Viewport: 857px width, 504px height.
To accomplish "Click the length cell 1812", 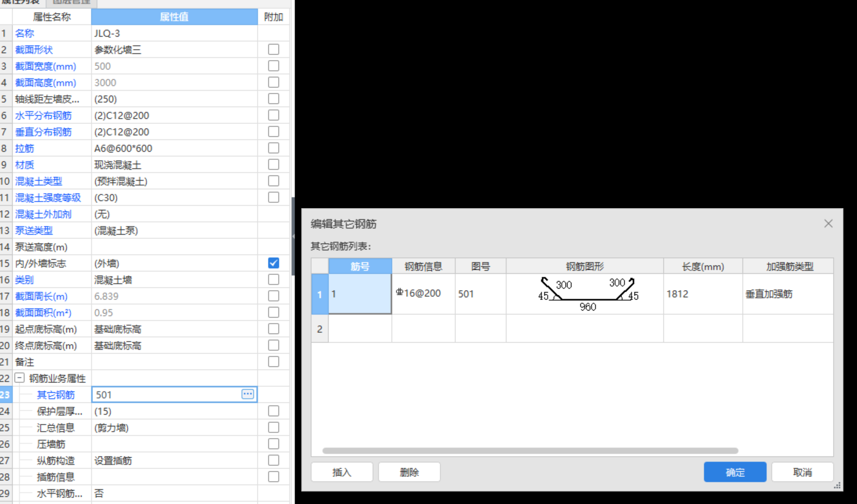I will click(703, 294).
